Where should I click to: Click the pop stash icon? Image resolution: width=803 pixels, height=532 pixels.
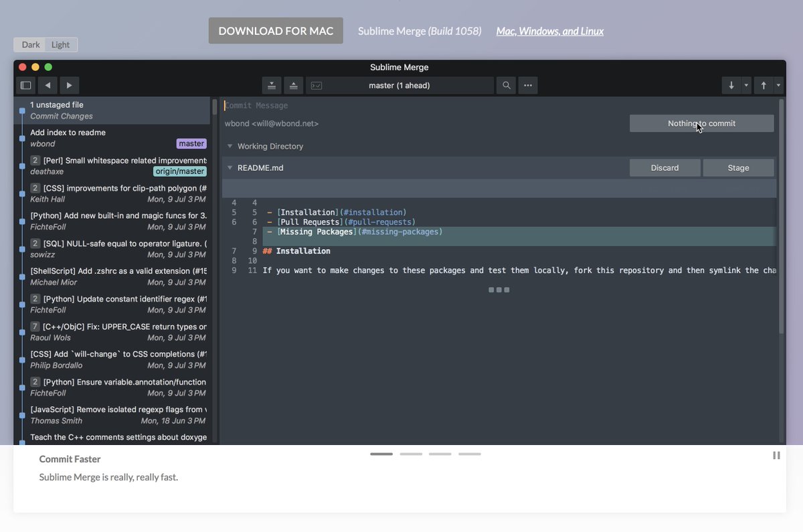293,85
